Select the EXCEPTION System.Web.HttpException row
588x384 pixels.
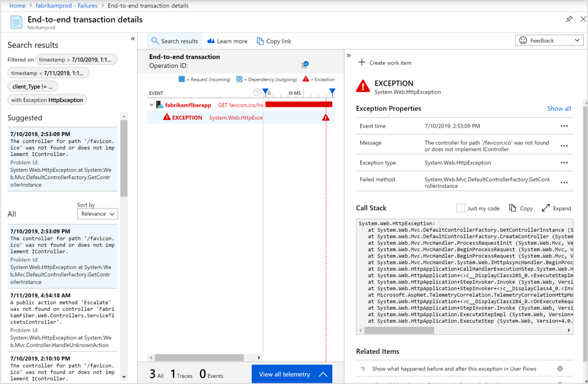pyautogui.click(x=240, y=118)
